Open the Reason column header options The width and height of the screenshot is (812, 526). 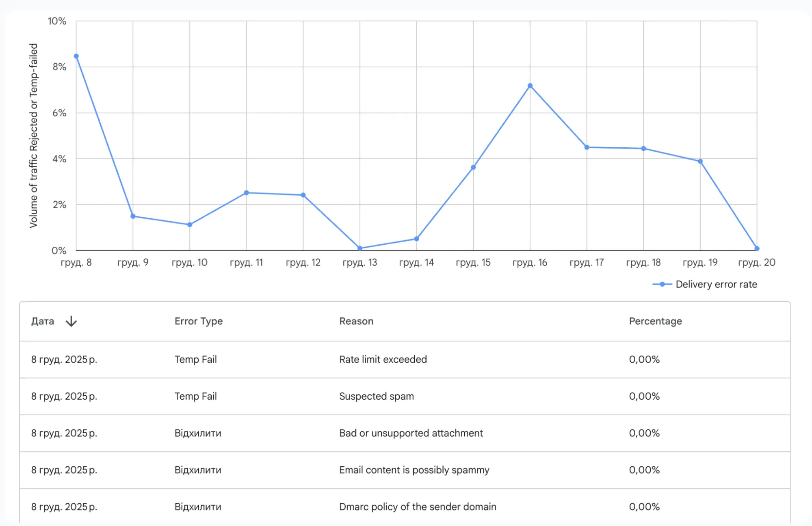(x=356, y=321)
